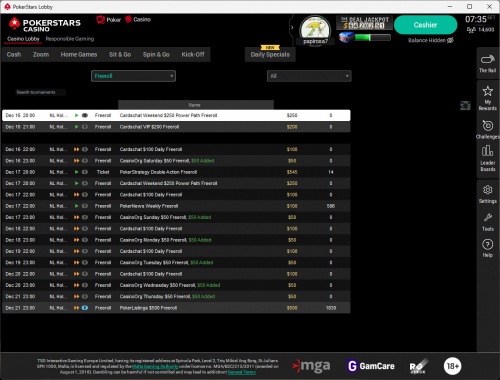Toggle Balance Hidden eye icon
This screenshot has height=380, width=500.
click(450, 40)
